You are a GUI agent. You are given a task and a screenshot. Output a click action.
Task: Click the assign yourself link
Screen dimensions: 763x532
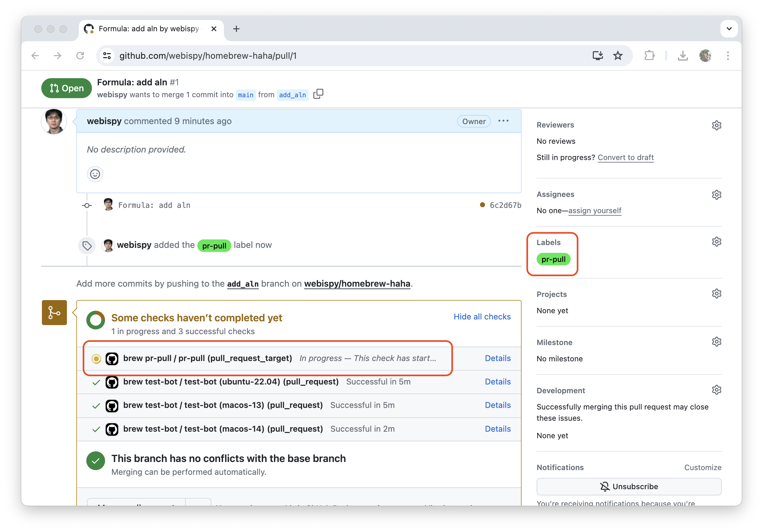[594, 211]
